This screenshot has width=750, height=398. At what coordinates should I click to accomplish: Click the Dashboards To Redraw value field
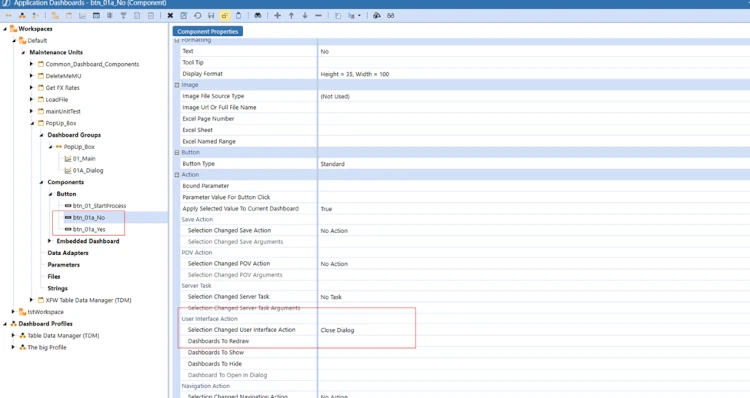point(534,341)
